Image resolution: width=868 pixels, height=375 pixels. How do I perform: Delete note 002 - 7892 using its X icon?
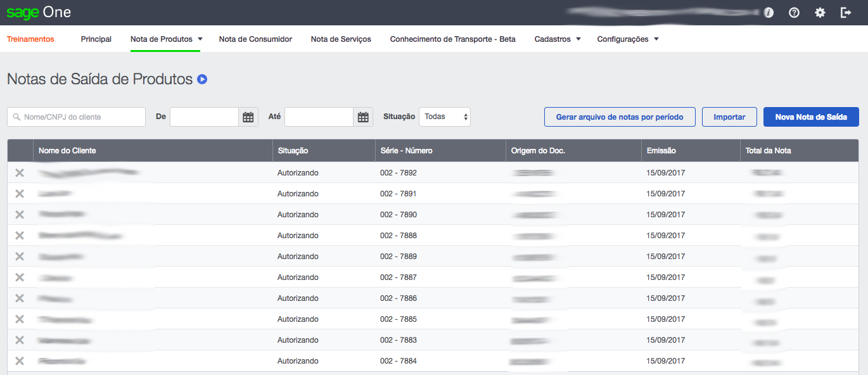coord(20,172)
